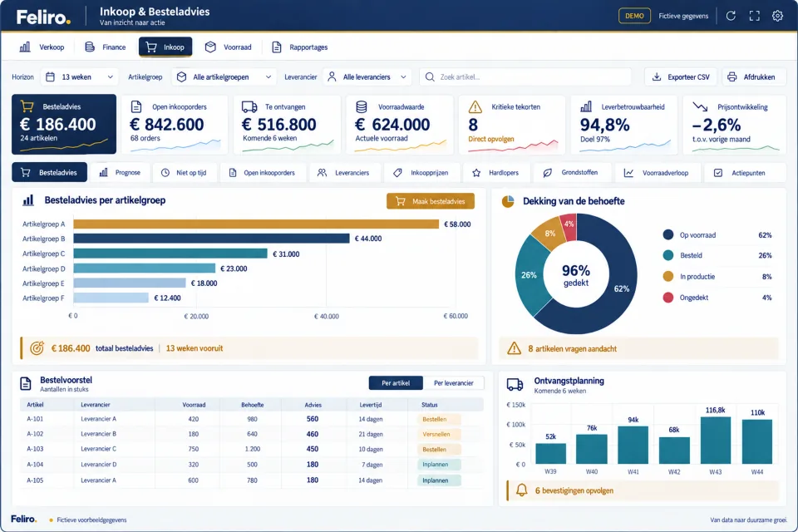Click the Exporteer CSV button
Viewport: 798px width, 532px height.
click(x=681, y=76)
